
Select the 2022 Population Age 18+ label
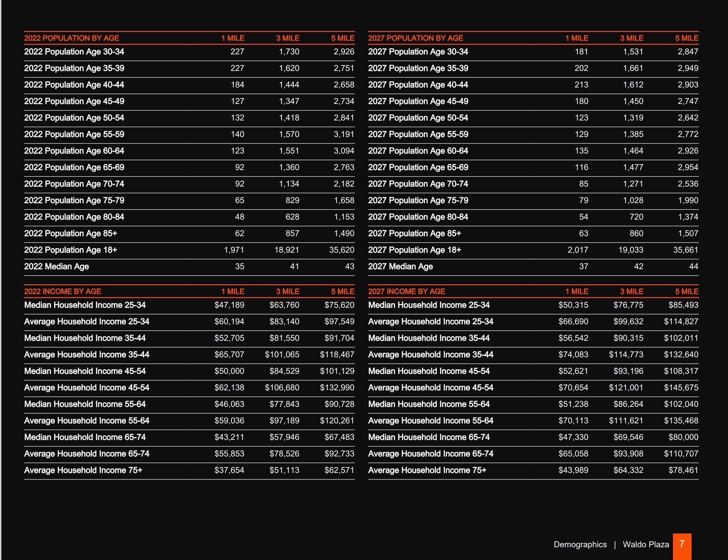tap(71, 250)
